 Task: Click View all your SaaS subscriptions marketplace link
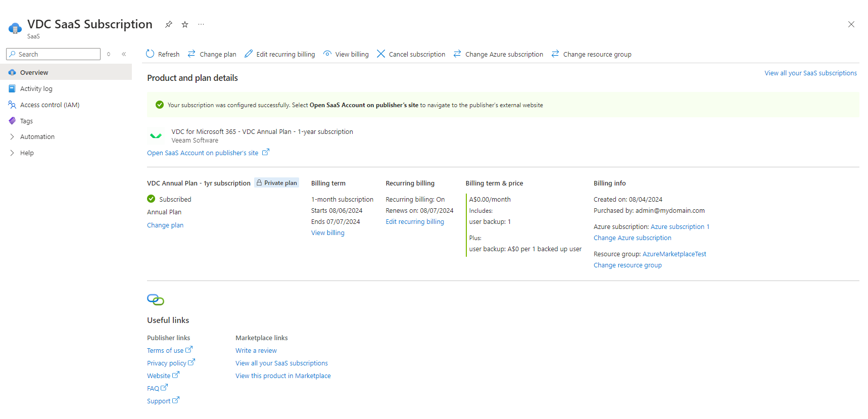(281, 363)
